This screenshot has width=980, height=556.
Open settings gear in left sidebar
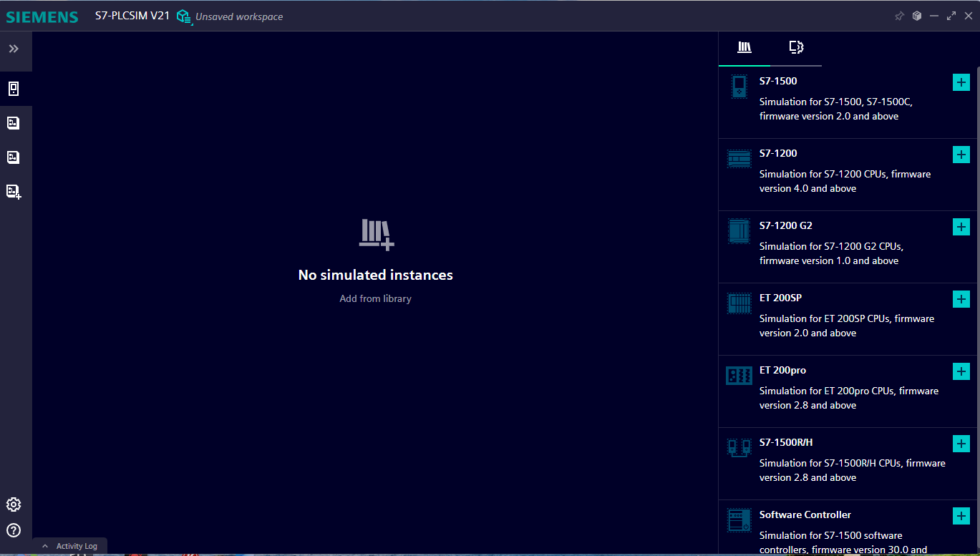point(14,504)
